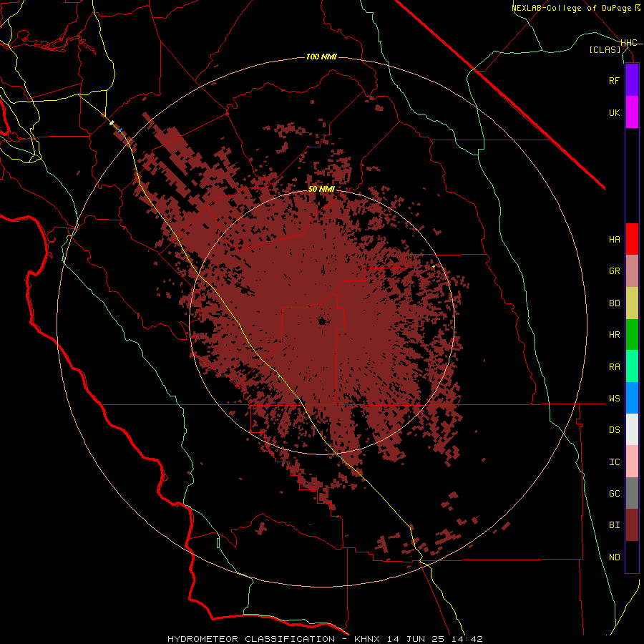Click the KHNX station identifier

coord(367,639)
